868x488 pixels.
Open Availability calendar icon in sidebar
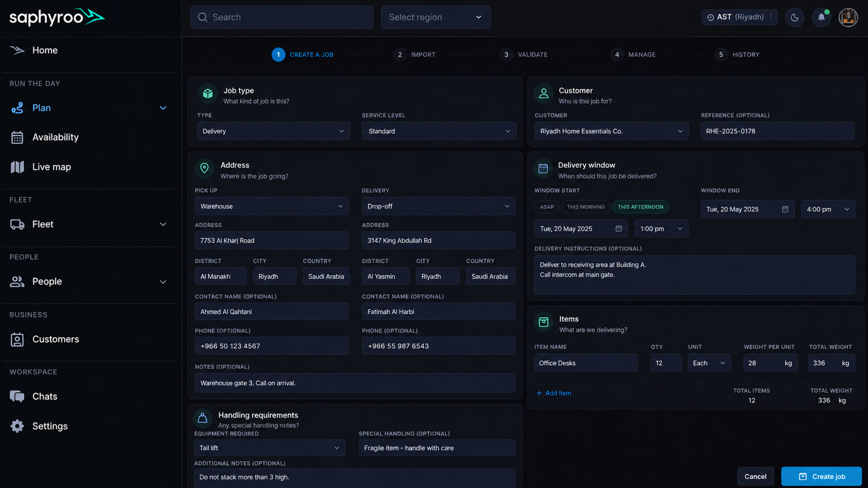point(17,137)
